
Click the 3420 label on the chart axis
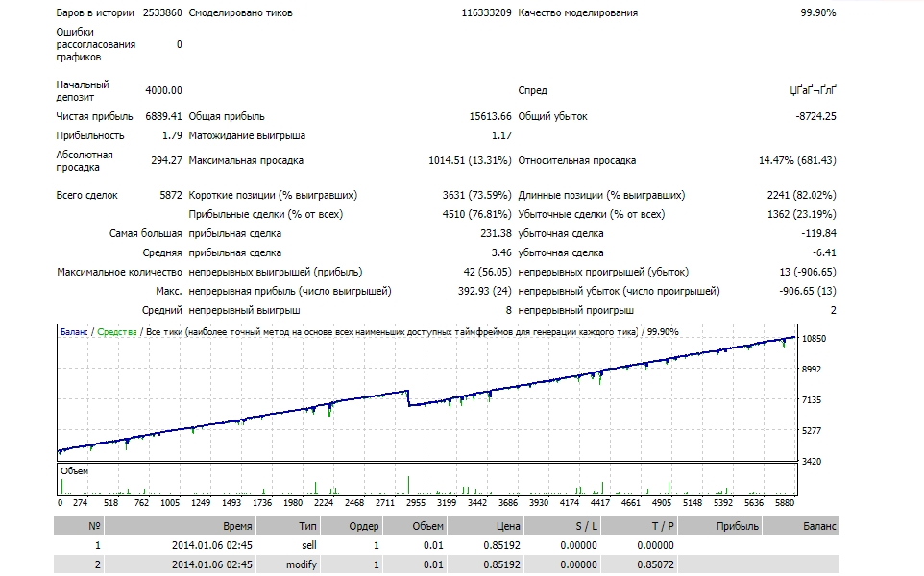tap(812, 461)
